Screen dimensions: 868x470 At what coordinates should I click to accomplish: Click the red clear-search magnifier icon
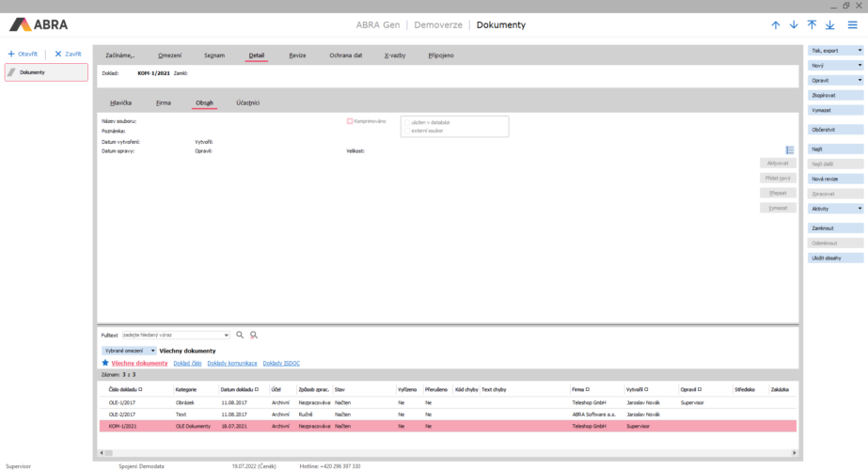[254, 335]
